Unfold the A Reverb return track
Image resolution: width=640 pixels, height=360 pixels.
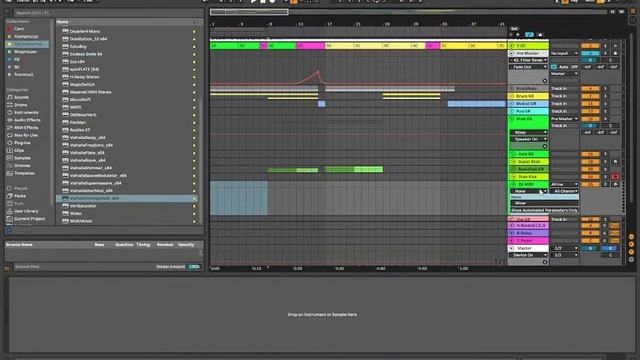pos(512,225)
